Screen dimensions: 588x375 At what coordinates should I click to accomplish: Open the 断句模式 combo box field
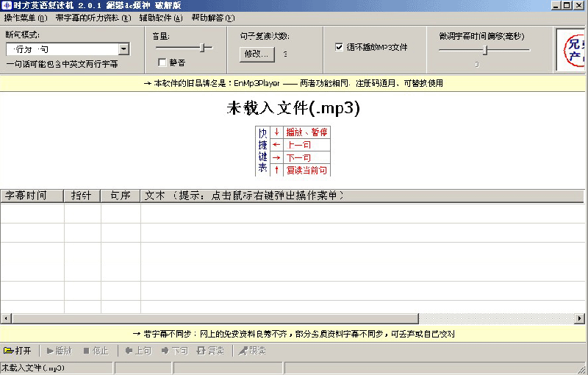pyautogui.click(x=62, y=49)
